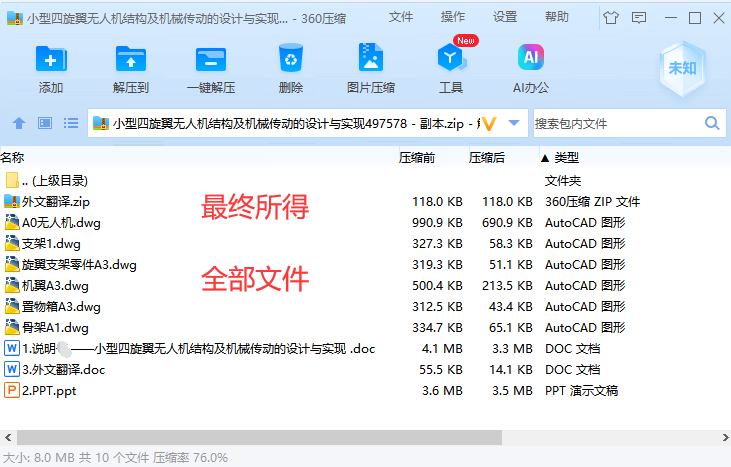Screen dimensions: 731x467
Task: Click the 3.5 MB compressed size value
Action: 512,390
